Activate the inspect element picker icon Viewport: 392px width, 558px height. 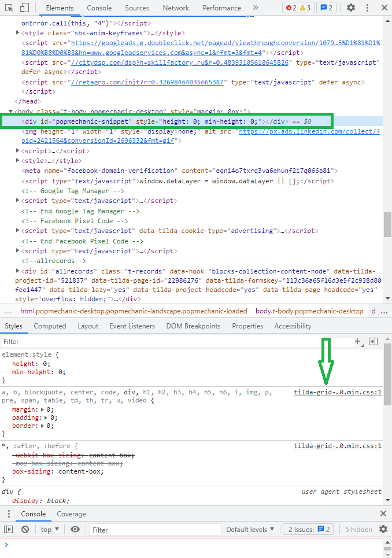[9, 8]
